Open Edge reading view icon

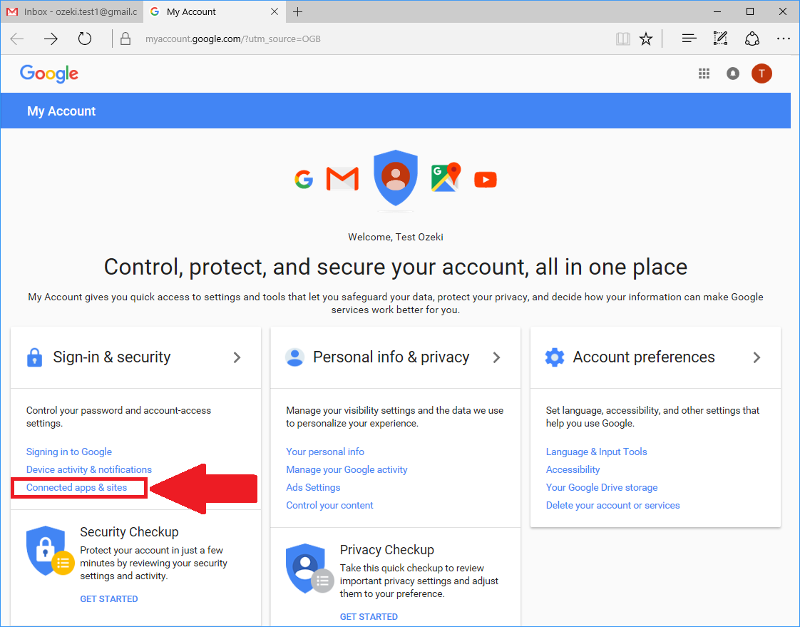point(623,39)
